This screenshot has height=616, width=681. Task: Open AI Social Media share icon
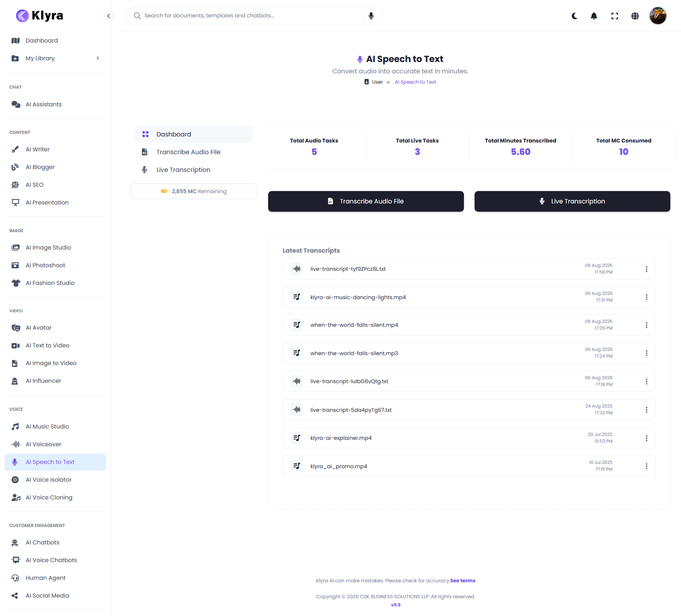(x=15, y=595)
